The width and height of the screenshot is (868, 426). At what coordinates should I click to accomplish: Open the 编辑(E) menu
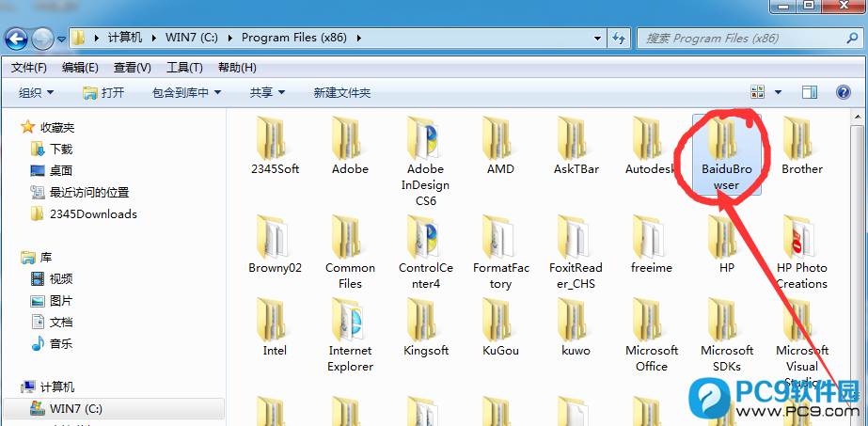tap(80, 68)
